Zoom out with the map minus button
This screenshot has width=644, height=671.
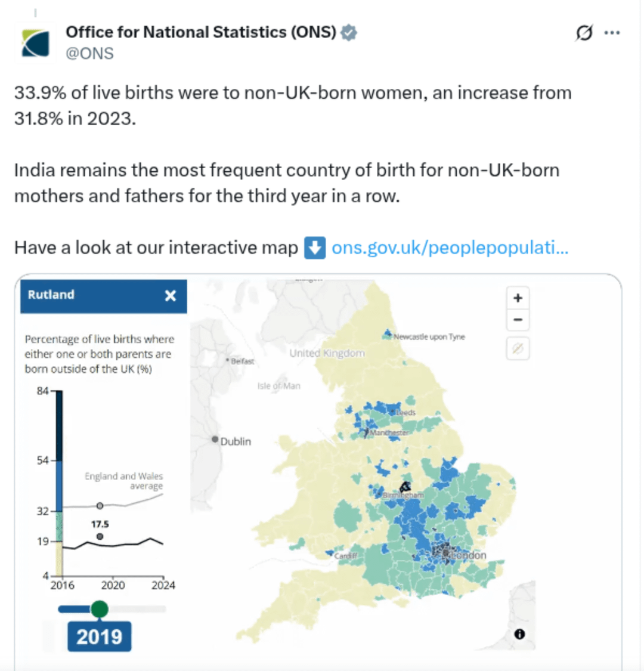(518, 320)
